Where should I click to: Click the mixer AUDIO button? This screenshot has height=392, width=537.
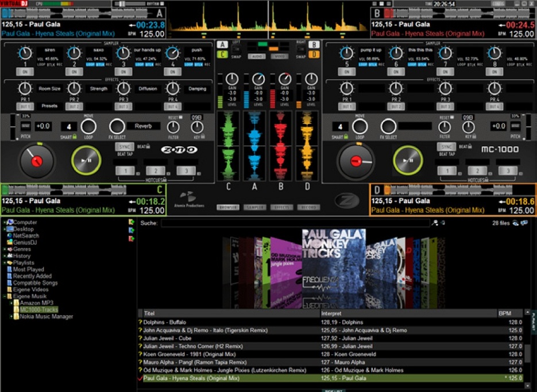[257, 56]
